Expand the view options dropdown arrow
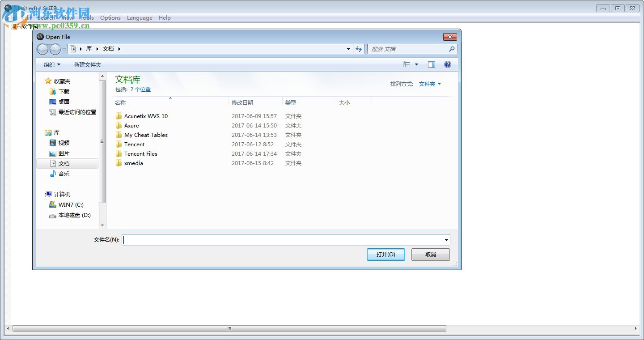This screenshot has height=340, width=644. click(416, 64)
